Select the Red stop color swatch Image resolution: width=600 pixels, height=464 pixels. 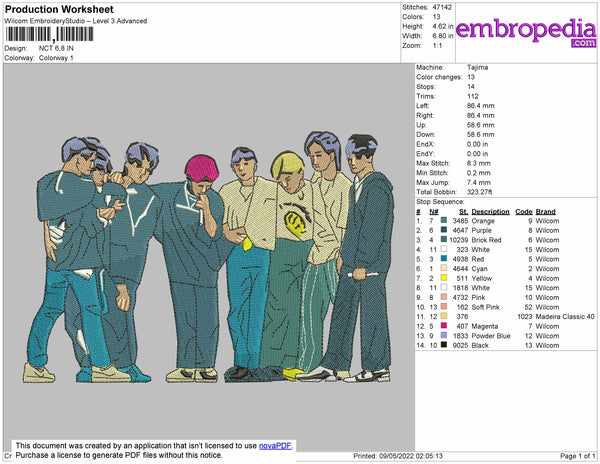pyautogui.click(x=444, y=259)
